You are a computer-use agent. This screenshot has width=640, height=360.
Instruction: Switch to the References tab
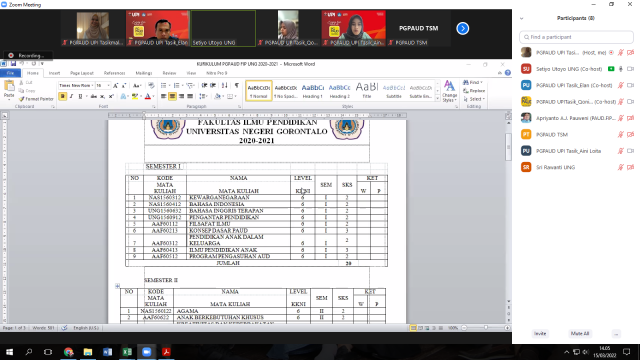pyautogui.click(x=114, y=73)
